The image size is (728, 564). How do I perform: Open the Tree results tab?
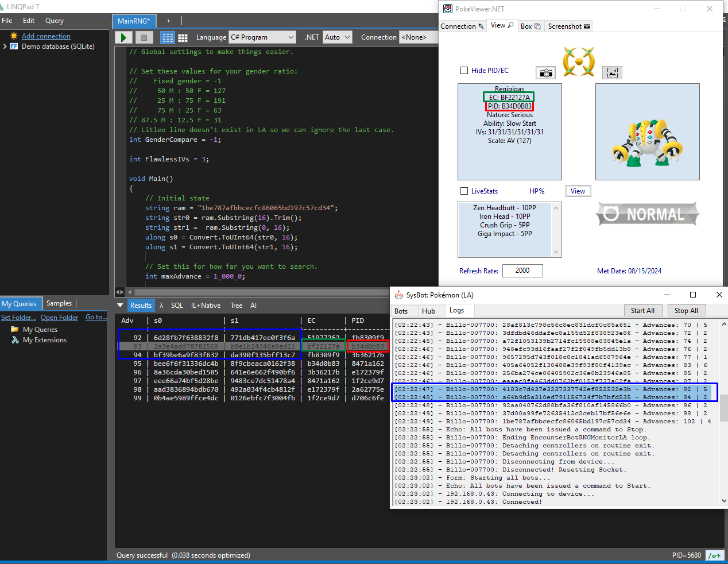pyautogui.click(x=237, y=306)
